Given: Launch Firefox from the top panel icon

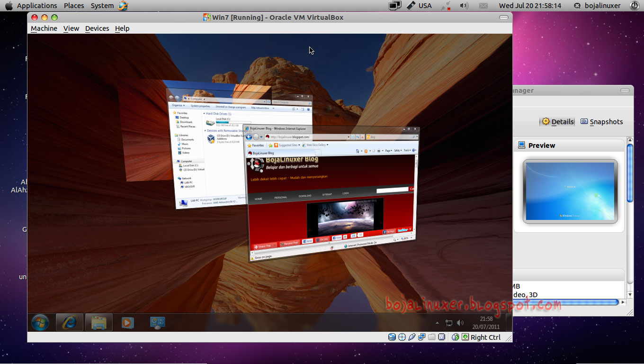Looking at the screenshot, I should [123, 6].
